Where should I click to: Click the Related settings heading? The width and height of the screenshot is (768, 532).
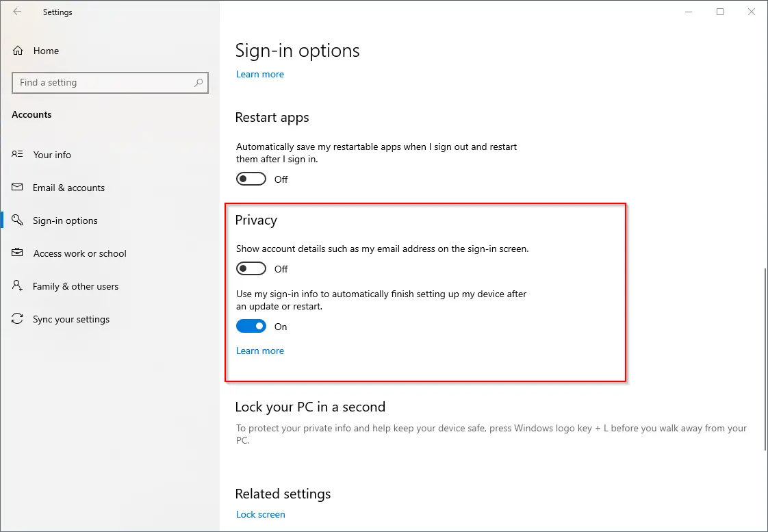(283, 494)
